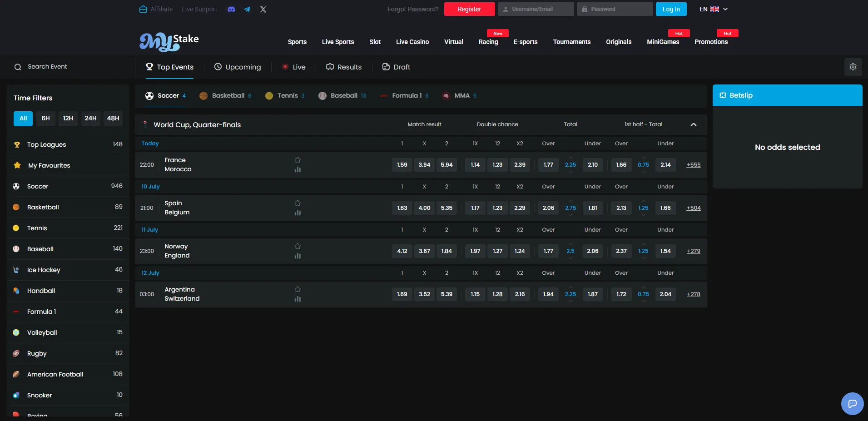Open the Draft tab
868x421 pixels.
(x=396, y=67)
